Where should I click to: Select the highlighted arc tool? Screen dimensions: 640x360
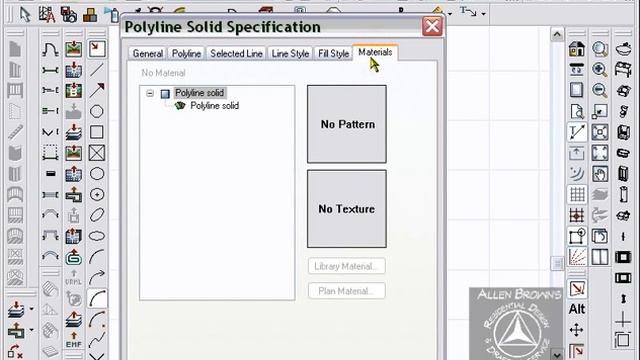point(97,298)
